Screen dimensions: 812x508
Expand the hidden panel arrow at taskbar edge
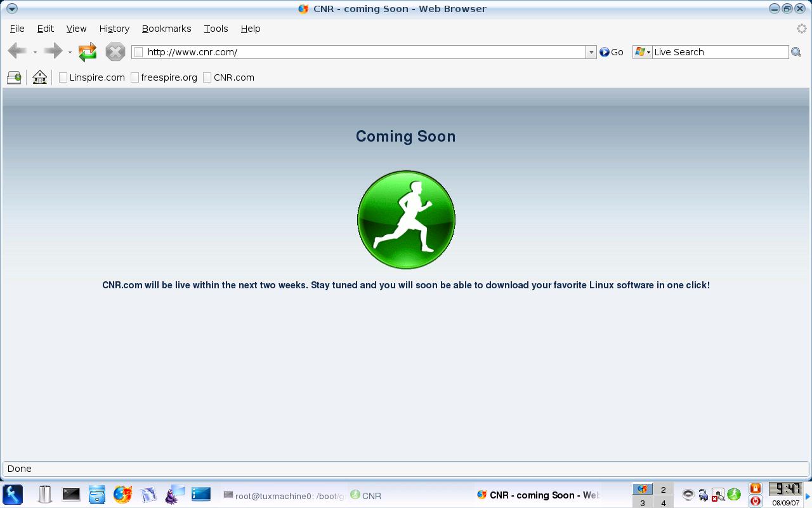coord(808,495)
